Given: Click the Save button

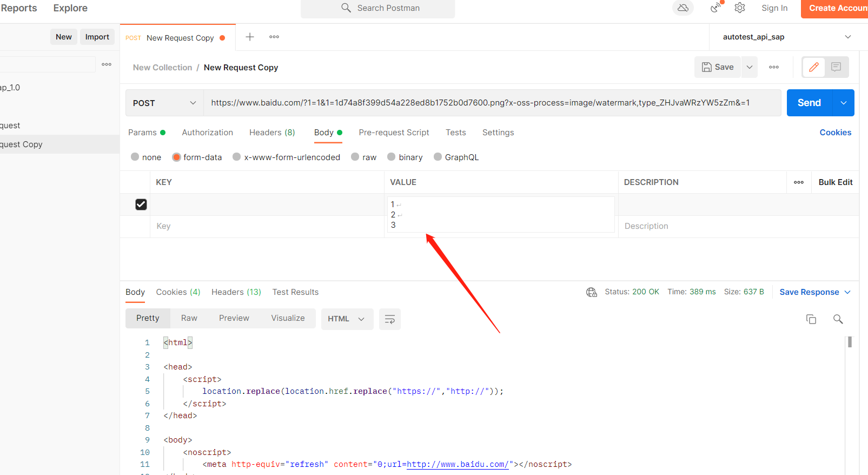Looking at the screenshot, I should pyautogui.click(x=718, y=67).
